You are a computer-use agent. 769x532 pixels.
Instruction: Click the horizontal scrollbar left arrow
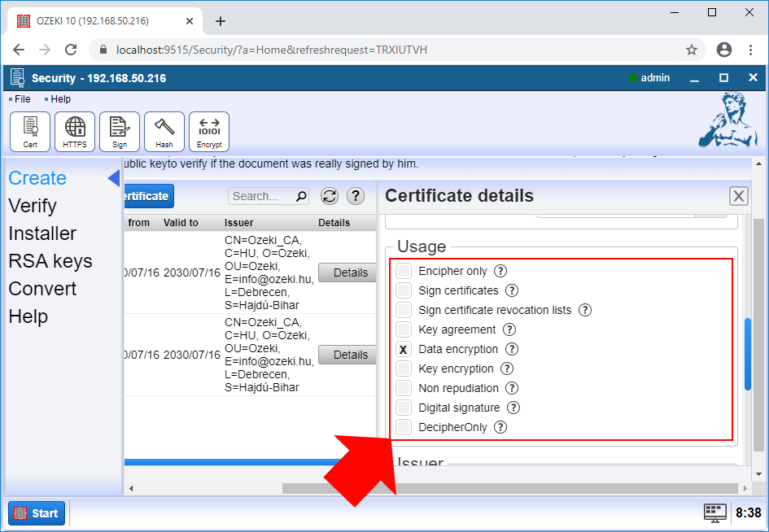pyautogui.click(x=131, y=488)
